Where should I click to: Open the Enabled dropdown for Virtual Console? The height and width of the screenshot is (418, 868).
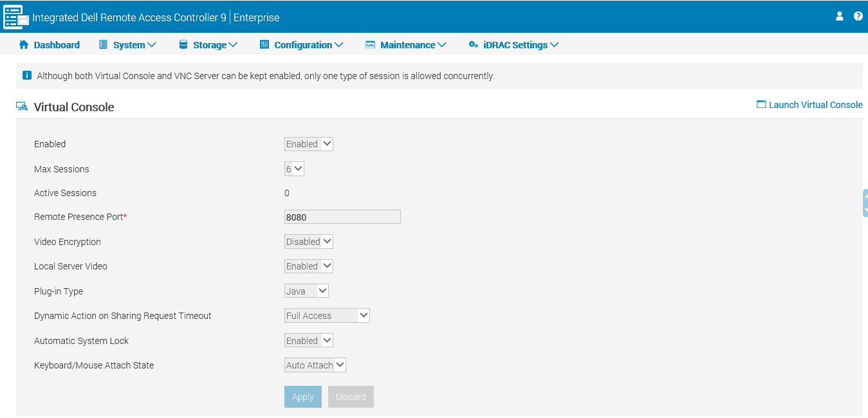pyautogui.click(x=308, y=143)
